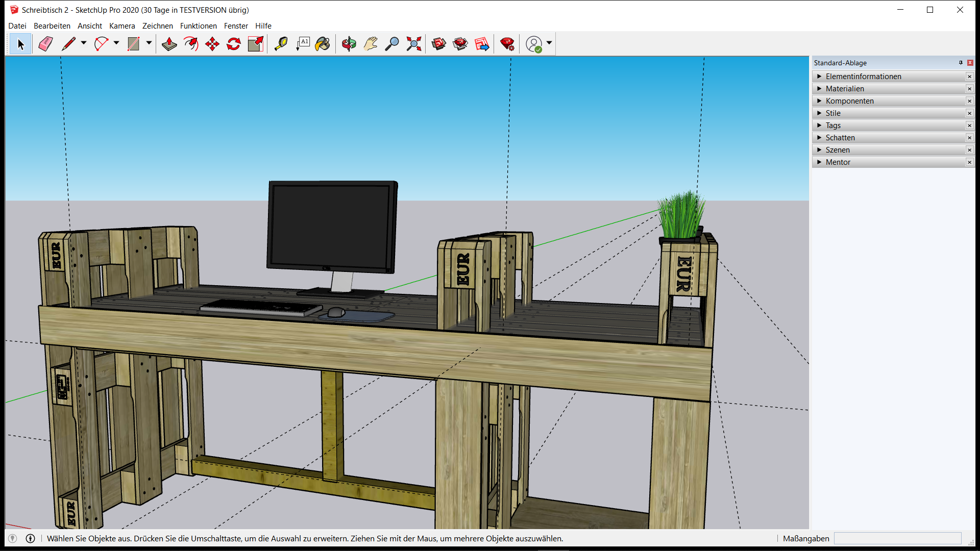Select the Eraser tool
Screen dimensions: 980x551
(45, 44)
